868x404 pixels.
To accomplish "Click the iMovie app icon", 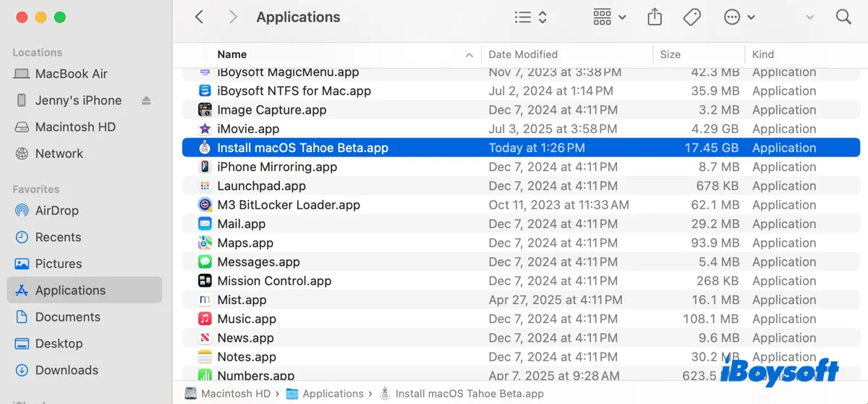I will click(x=205, y=129).
